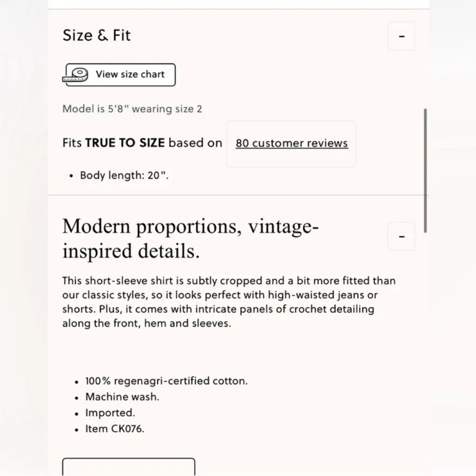Open the 80 customer reviews link
This screenshot has width=476, height=476.
point(291,143)
